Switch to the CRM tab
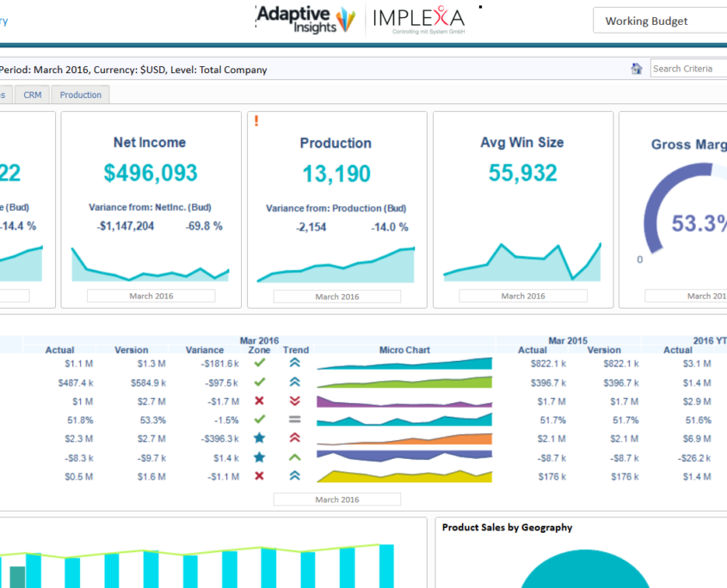 (33, 95)
